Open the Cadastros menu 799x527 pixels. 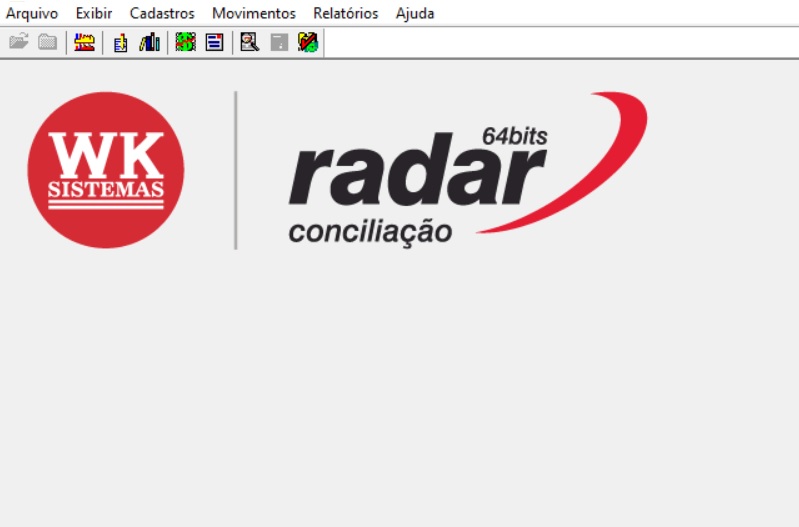coord(162,13)
